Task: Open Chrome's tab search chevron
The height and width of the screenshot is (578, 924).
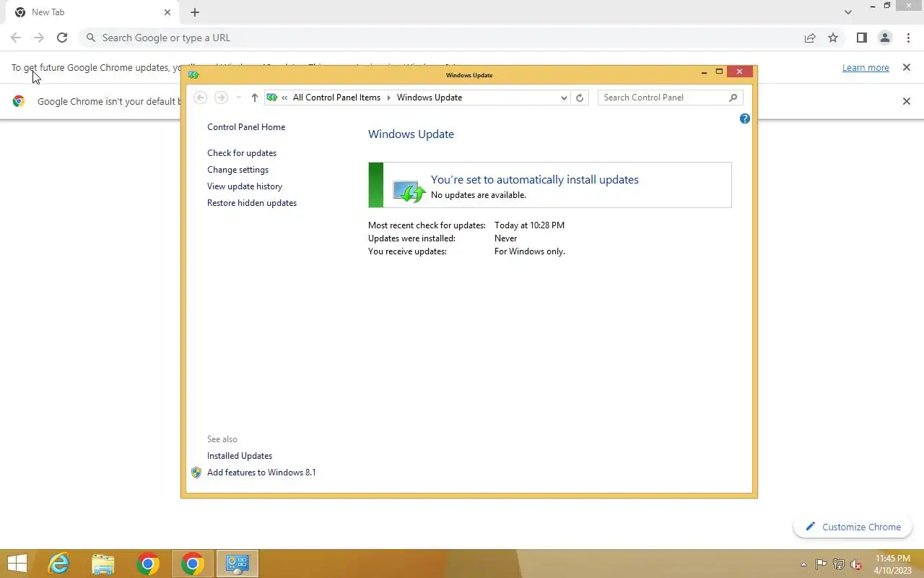Action: click(x=847, y=12)
